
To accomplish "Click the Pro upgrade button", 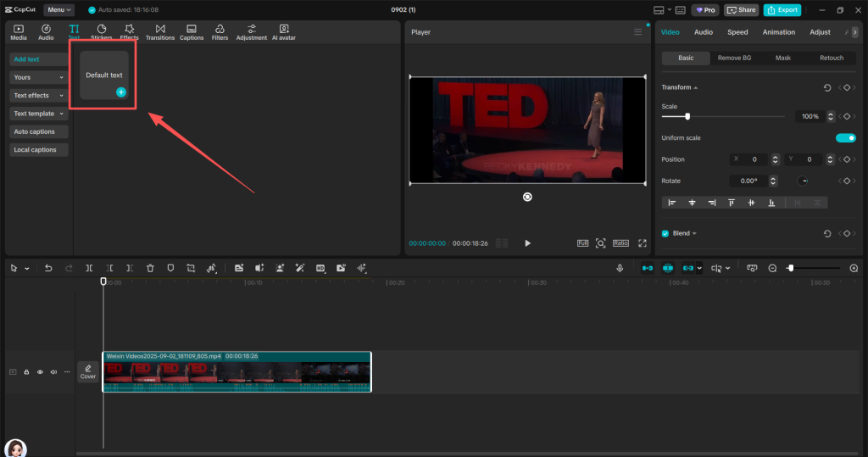I will pos(705,10).
